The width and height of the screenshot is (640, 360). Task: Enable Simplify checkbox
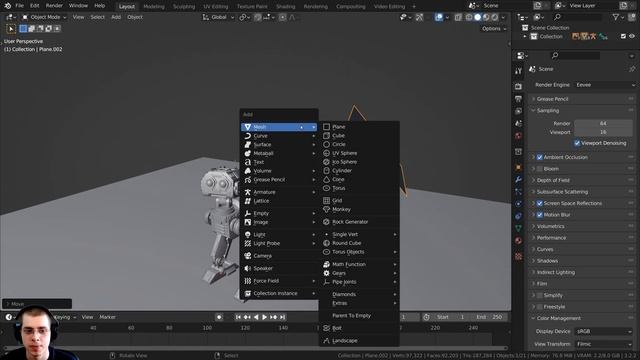540,295
